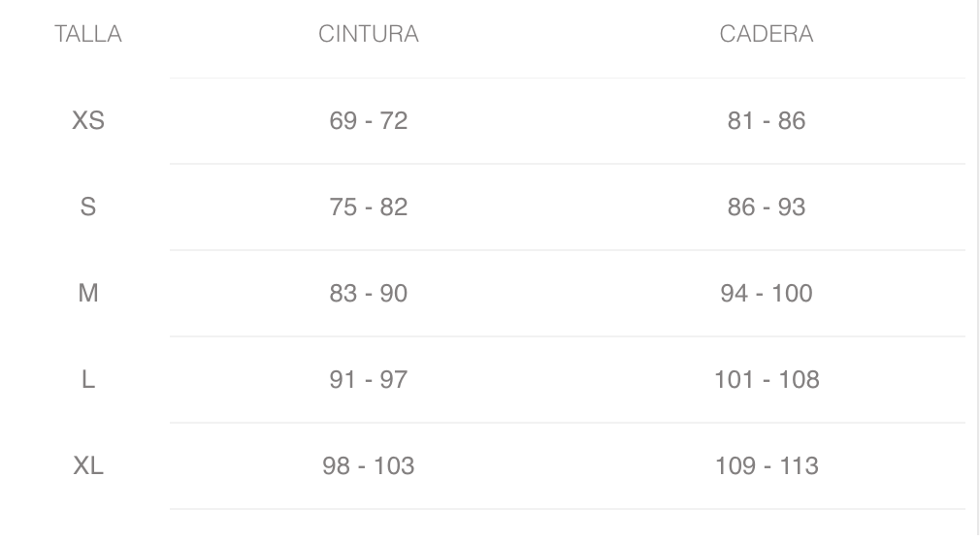Click the waist value 75 - 82
Viewport: 980px width, 541px height.
pyautogui.click(x=369, y=207)
